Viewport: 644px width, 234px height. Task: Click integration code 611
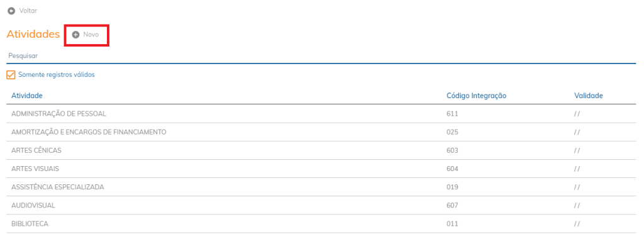tap(452, 114)
